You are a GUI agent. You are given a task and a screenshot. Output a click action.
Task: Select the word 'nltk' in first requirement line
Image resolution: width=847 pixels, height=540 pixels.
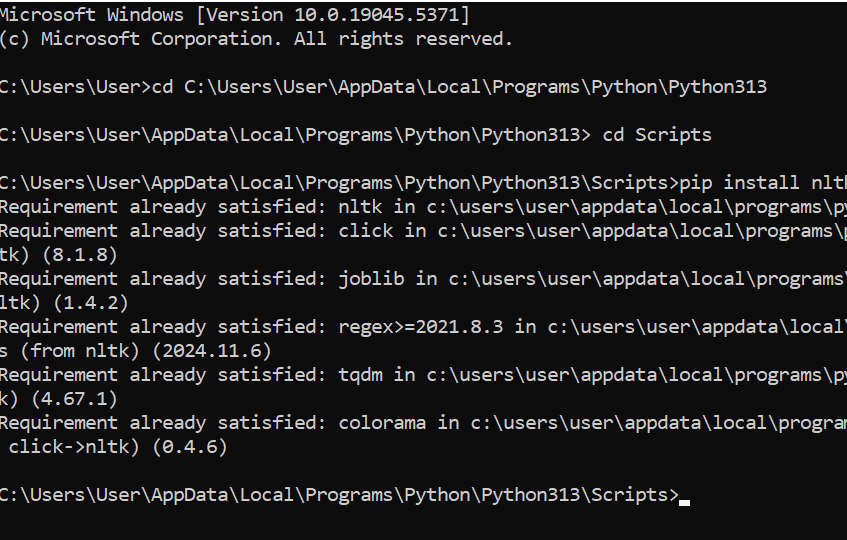[358, 207]
